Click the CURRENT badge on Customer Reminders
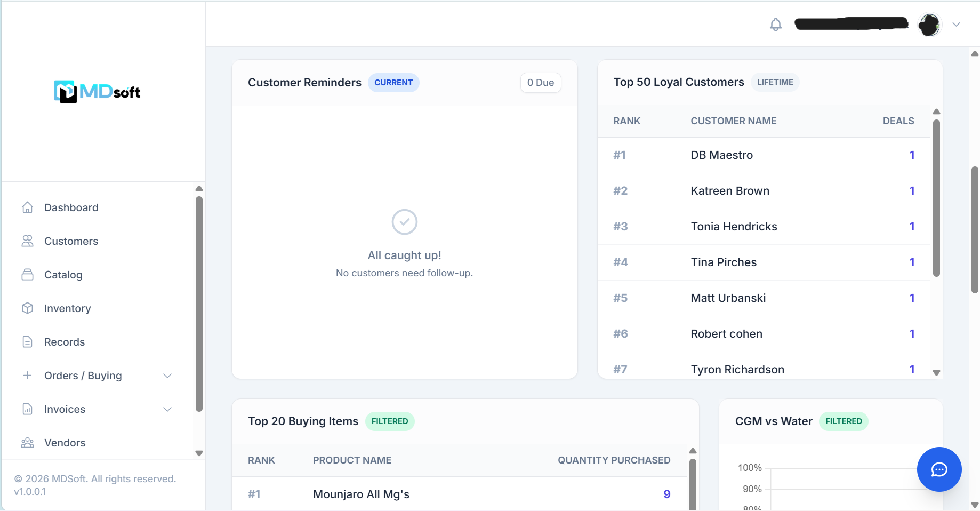The width and height of the screenshot is (980, 511). [x=393, y=83]
